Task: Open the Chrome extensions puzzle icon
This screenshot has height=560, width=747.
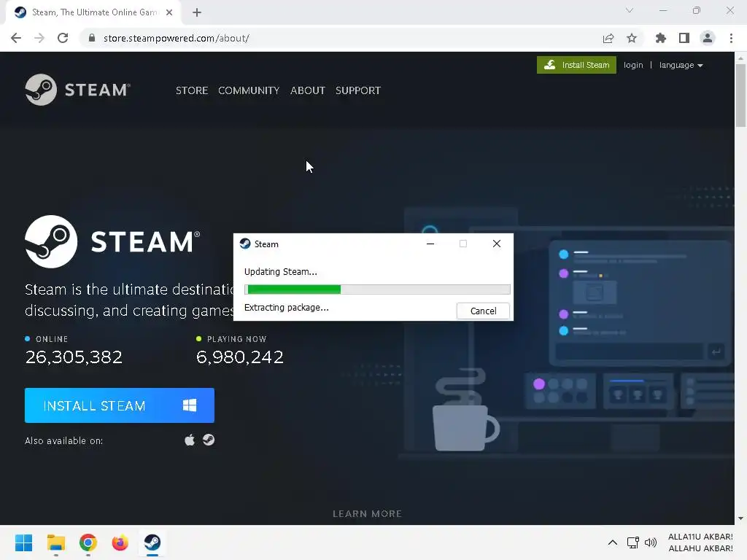Action: (x=661, y=38)
